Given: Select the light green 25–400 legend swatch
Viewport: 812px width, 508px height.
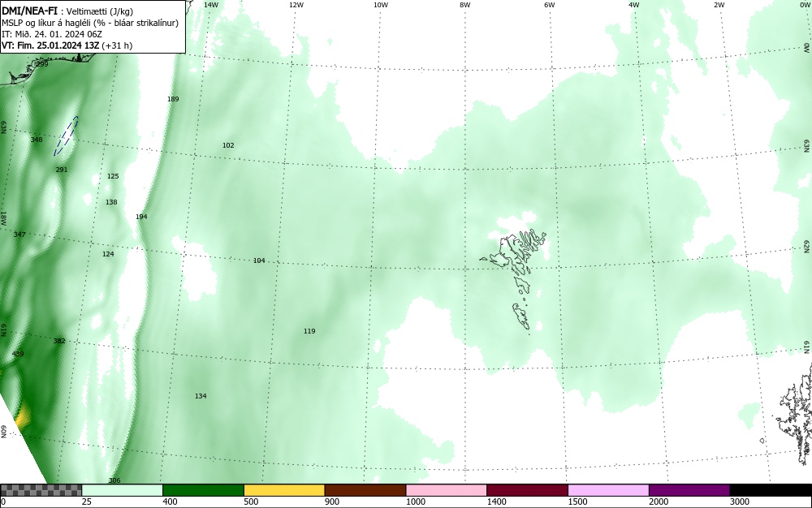Looking at the screenshot, I should click(x=123, y=490).
